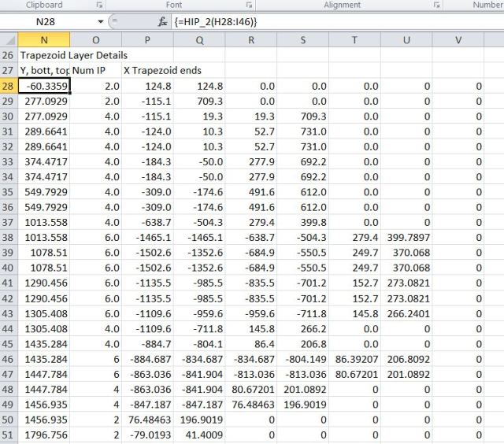504x444 pixels.
Task: Select the 'Num IP' header cell
Action: tap(95, 71)
